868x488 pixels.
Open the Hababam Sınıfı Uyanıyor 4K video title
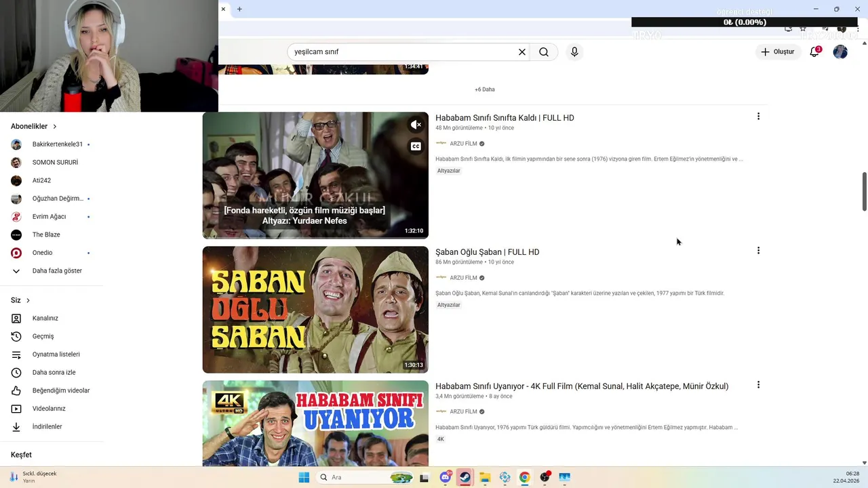[x=582, y=386]
